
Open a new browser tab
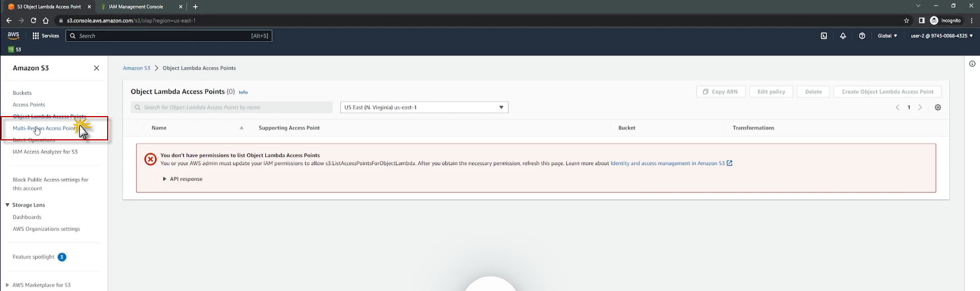196,7
